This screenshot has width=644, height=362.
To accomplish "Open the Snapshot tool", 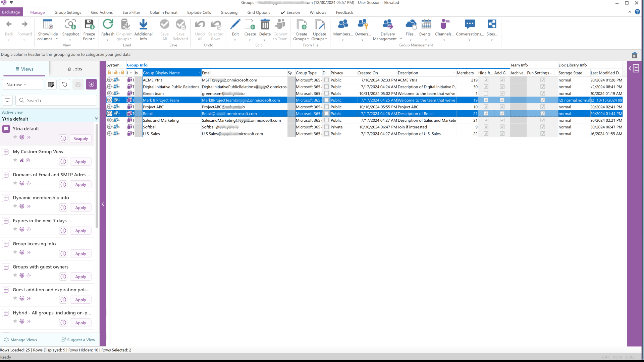I will 70,24.
